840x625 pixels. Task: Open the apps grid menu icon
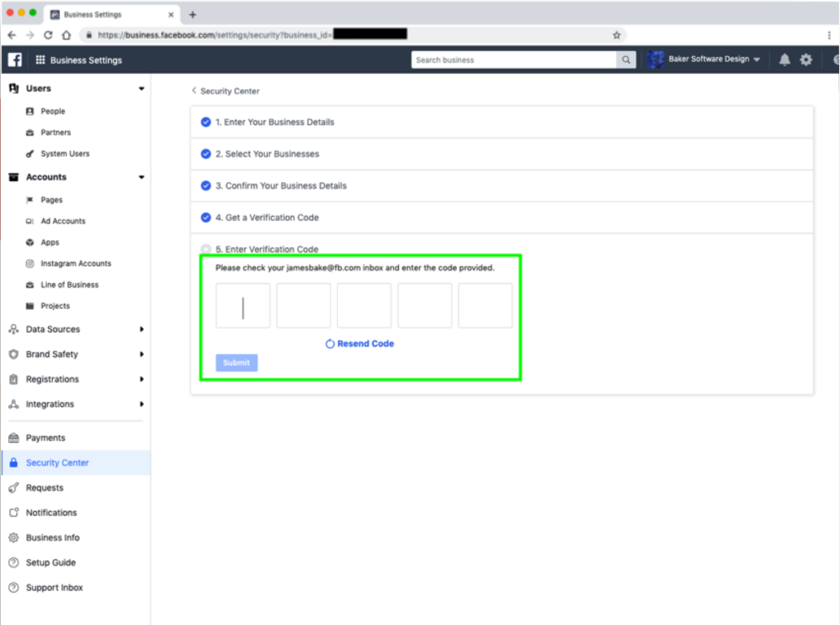(40, 59)
